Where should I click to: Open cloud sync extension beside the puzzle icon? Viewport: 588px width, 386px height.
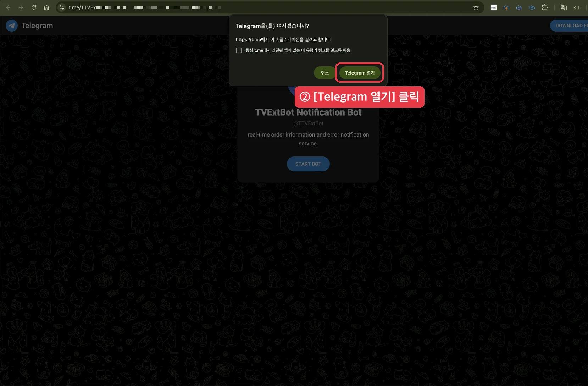[532, 7]
